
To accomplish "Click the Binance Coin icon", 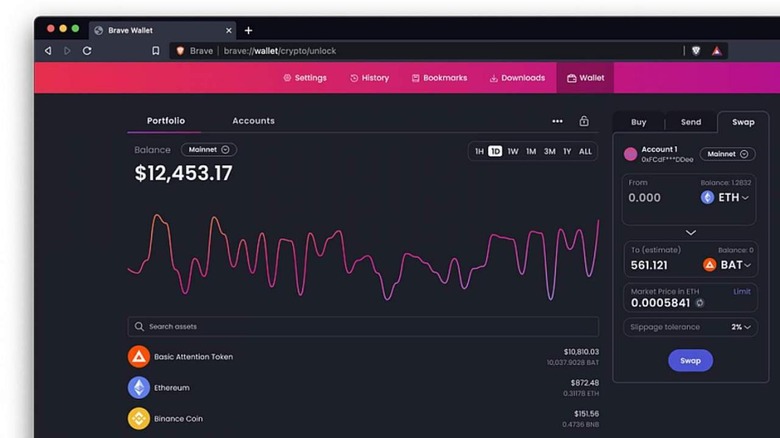I will pos(139,418).
